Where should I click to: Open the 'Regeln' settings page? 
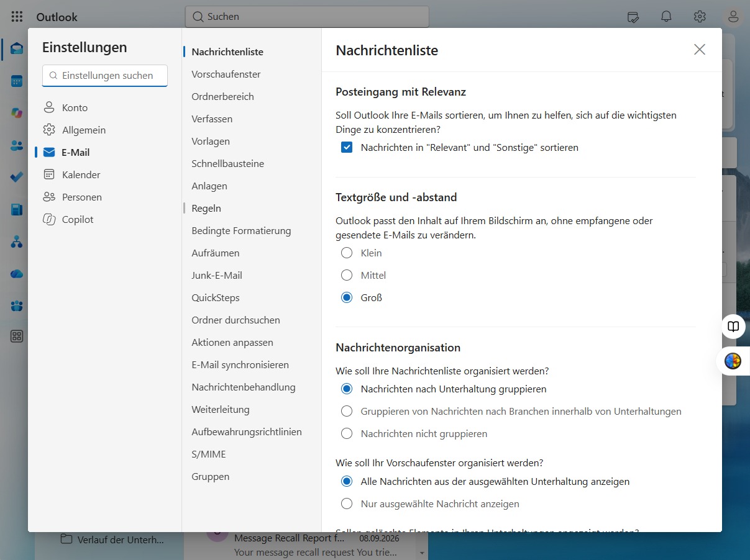coord(206,209)
